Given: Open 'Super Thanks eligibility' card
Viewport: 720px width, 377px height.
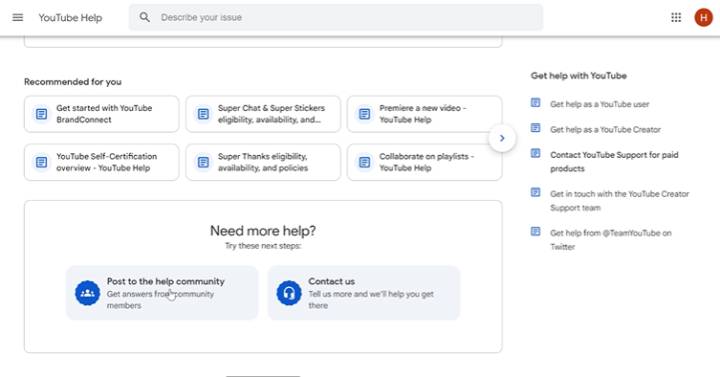Looking at the screenshot, I should click(263, 162).
